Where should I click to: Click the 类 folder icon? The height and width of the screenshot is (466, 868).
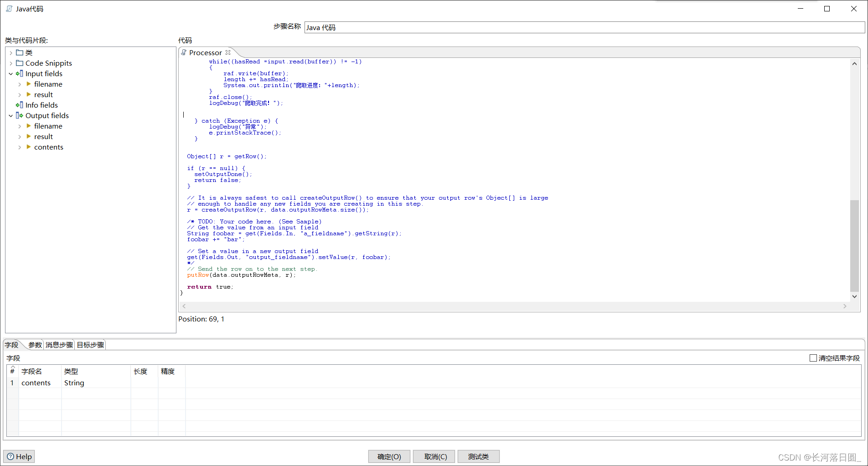tap(20, 52)
